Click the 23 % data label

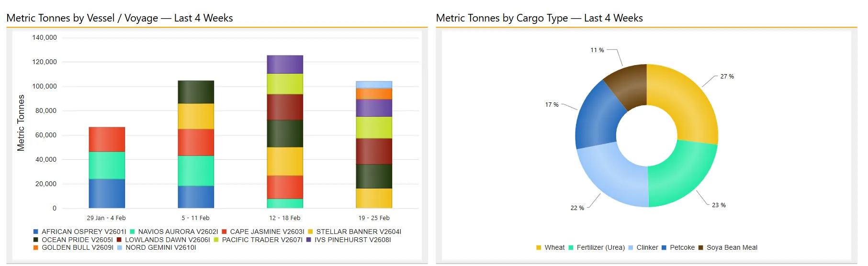tap(719, 205)
